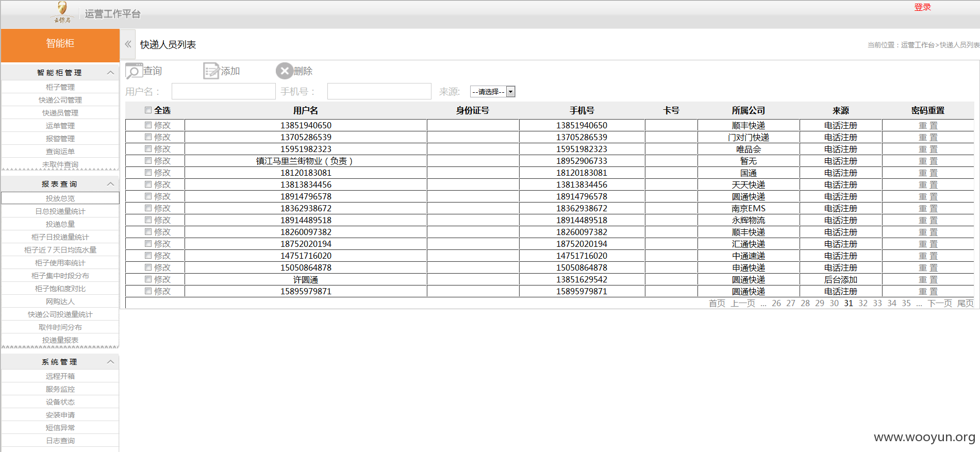Open 设备状态 in system management
This screenshot has height=452, width=980.
coord(60,402)
